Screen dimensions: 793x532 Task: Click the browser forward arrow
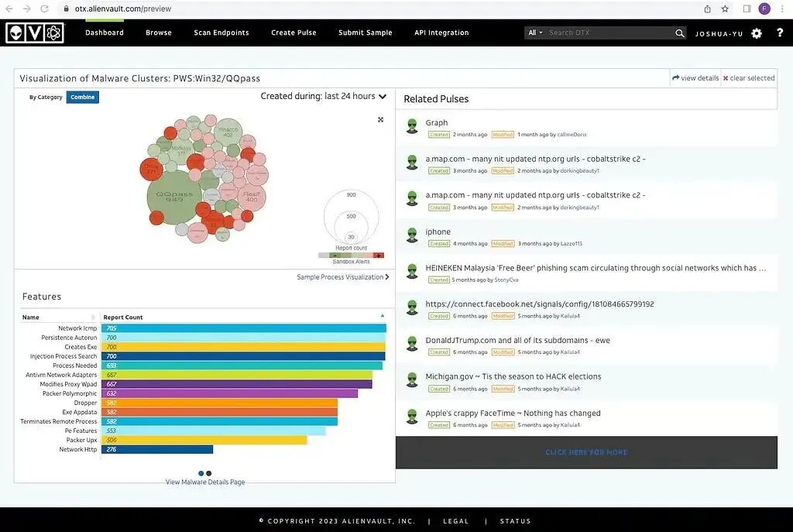coord(27,9)
